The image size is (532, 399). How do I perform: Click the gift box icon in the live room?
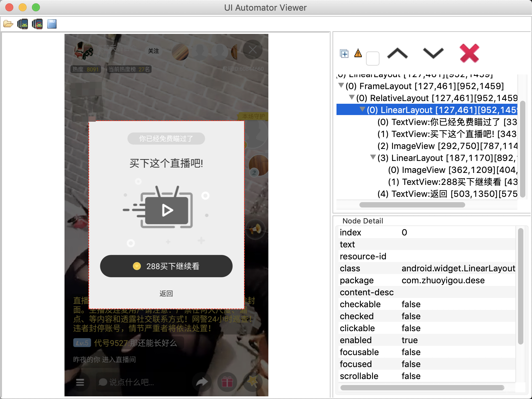(227, 382)
